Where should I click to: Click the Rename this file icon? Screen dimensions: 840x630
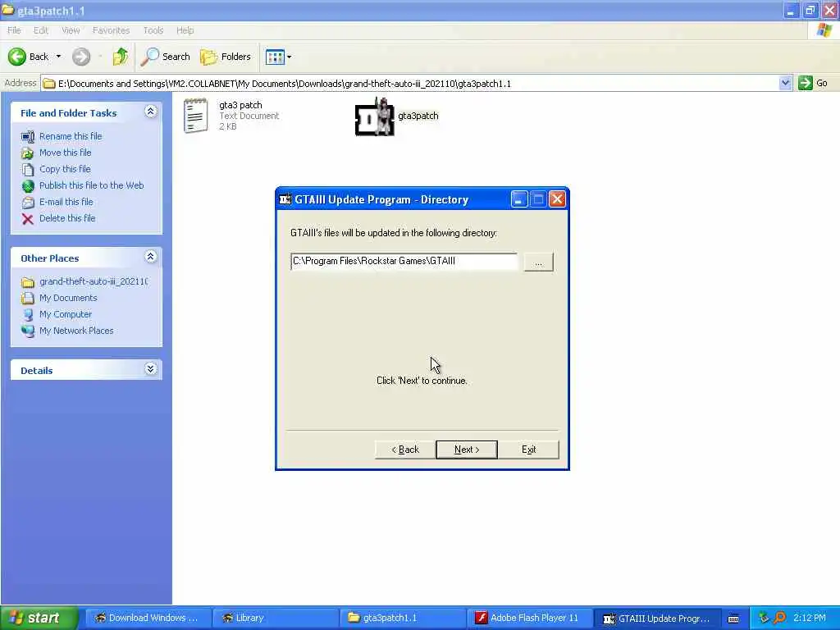tap(27, 137)
